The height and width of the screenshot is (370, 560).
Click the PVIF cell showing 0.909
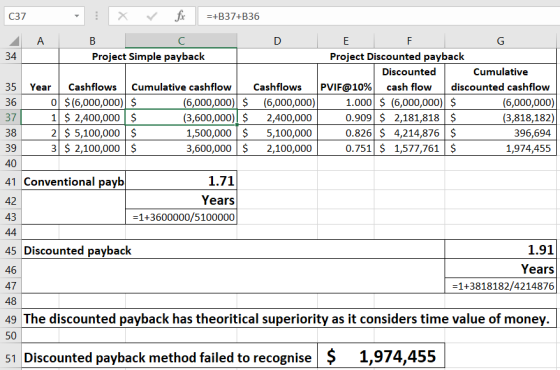[x=346, y=118]
